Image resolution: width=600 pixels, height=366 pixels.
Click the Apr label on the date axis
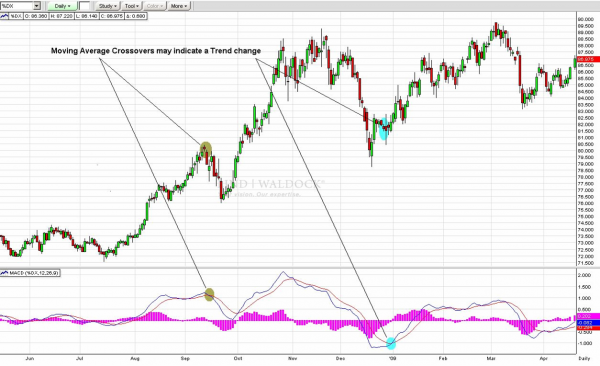[x=543, y=359]
